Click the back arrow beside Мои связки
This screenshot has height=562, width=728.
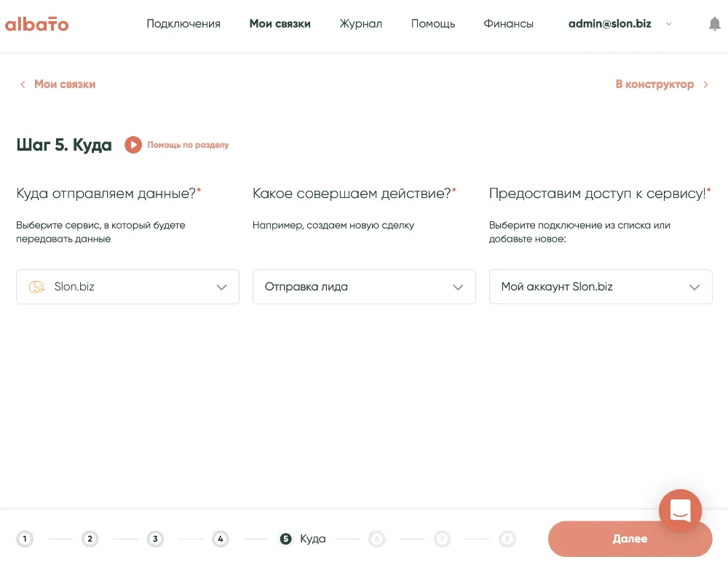click(23, 84)
